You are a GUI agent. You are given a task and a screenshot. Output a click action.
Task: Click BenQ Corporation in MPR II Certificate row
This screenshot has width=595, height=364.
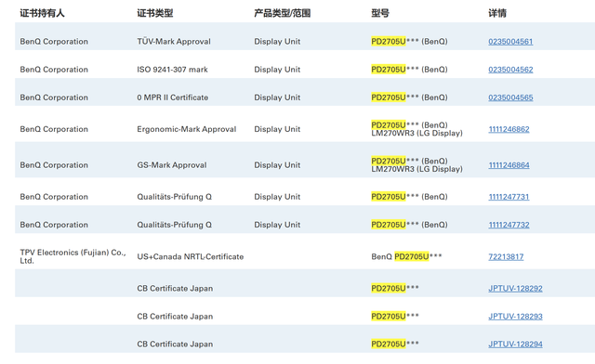(54, 97)
